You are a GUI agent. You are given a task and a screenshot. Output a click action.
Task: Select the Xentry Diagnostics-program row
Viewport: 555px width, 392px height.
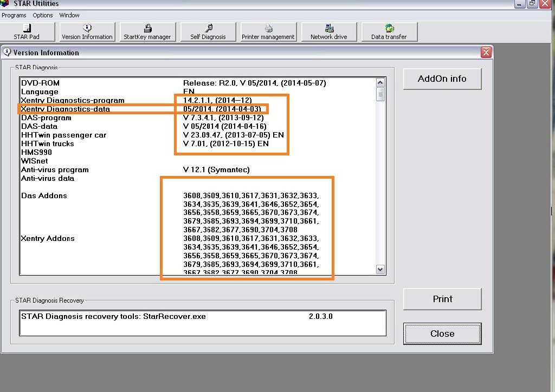coord(73,100)
